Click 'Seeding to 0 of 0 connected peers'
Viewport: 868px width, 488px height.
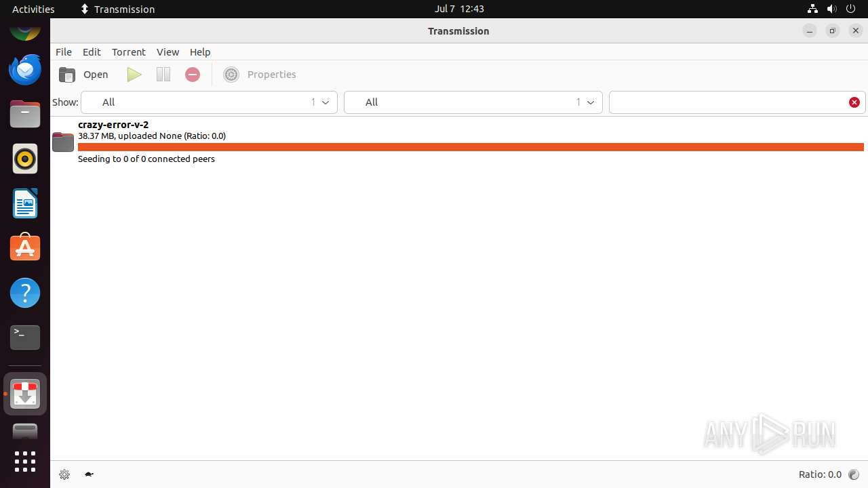coord(146,159)
